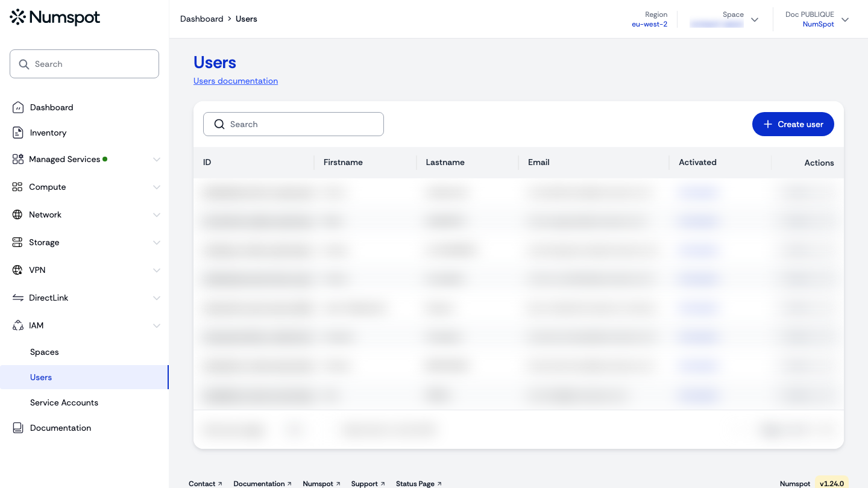Click the Managed Services grid icon

click(x=17, y=159)
